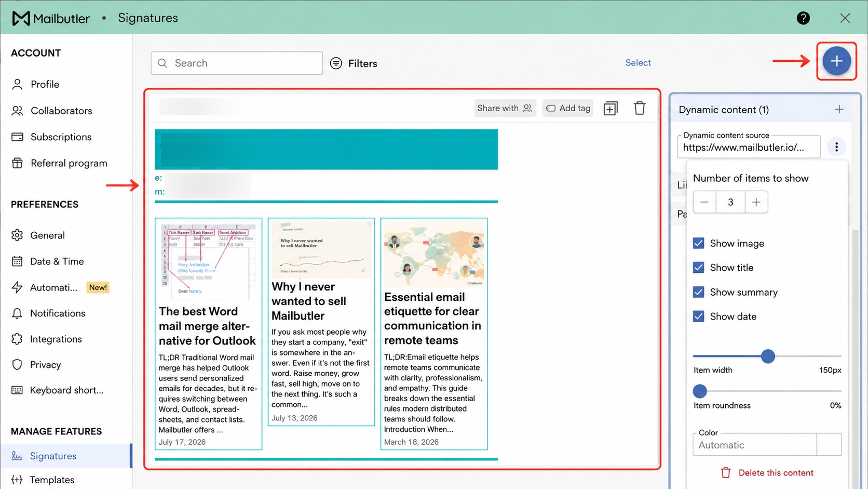
Task: Increase the number of items to show
Action: coord(756,202)
